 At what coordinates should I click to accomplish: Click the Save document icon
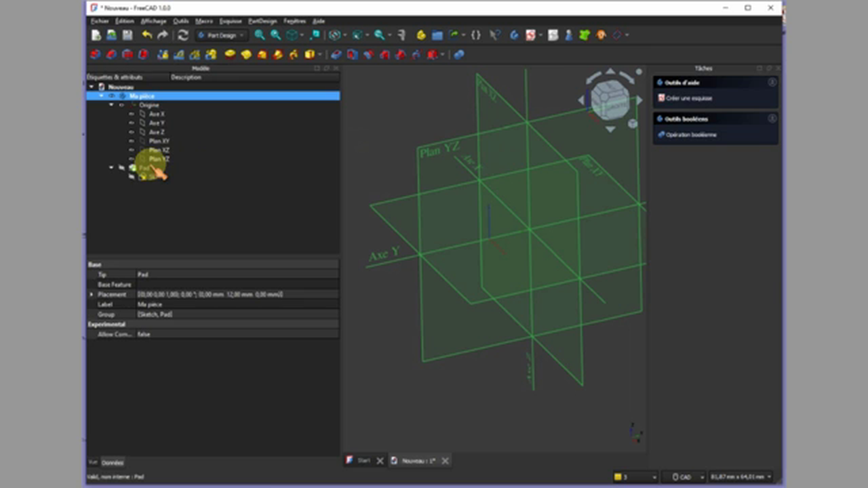click(x=127, y=35)
